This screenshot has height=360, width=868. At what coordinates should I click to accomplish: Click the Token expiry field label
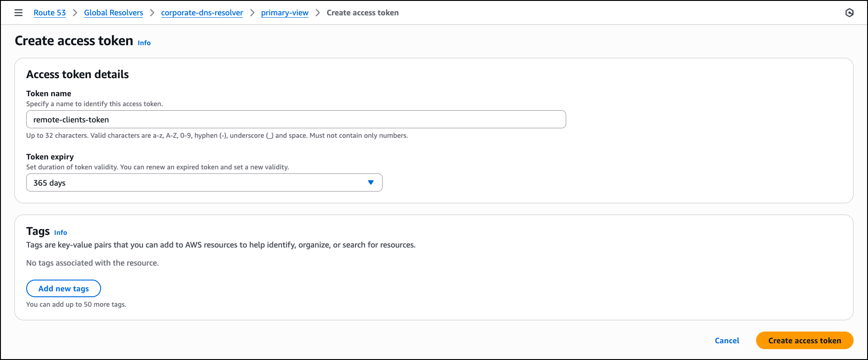50,157
